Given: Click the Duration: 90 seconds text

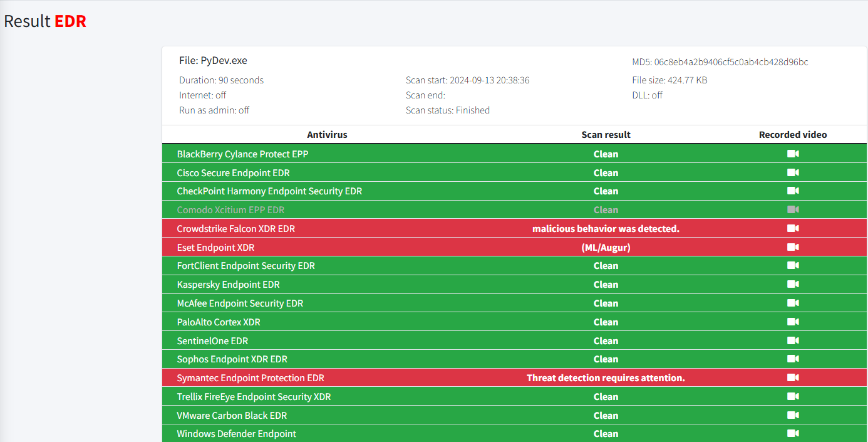Looking at the screenshot, I should (x=221, y=80).
